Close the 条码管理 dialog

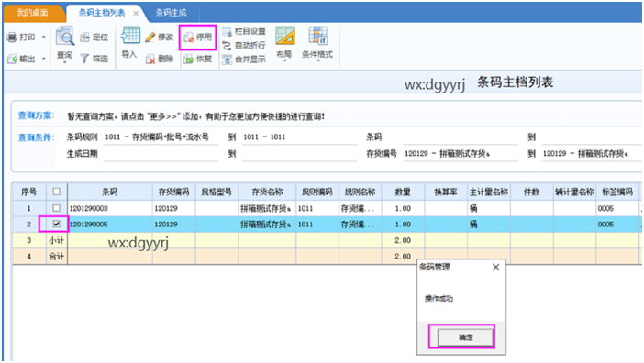point(495,267)
